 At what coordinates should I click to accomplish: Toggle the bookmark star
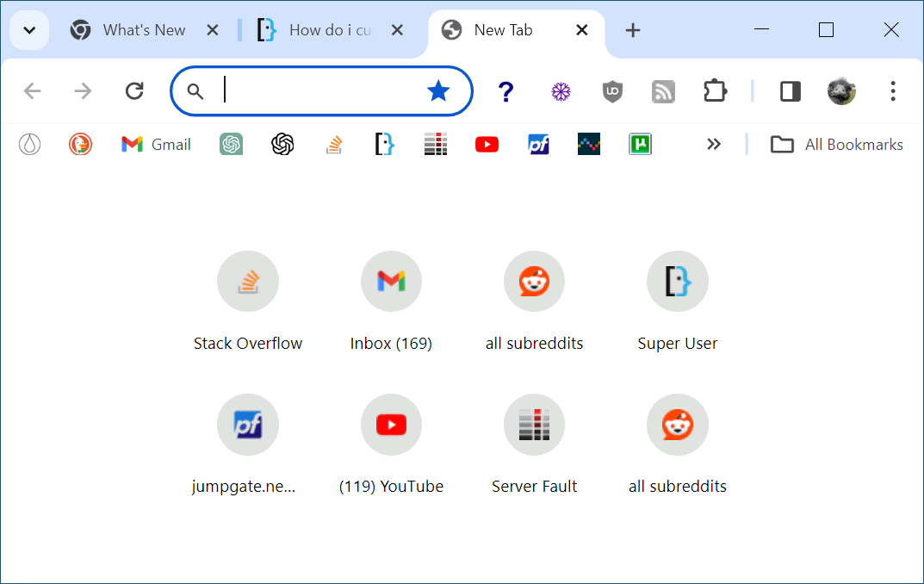(x=438, y=90)
